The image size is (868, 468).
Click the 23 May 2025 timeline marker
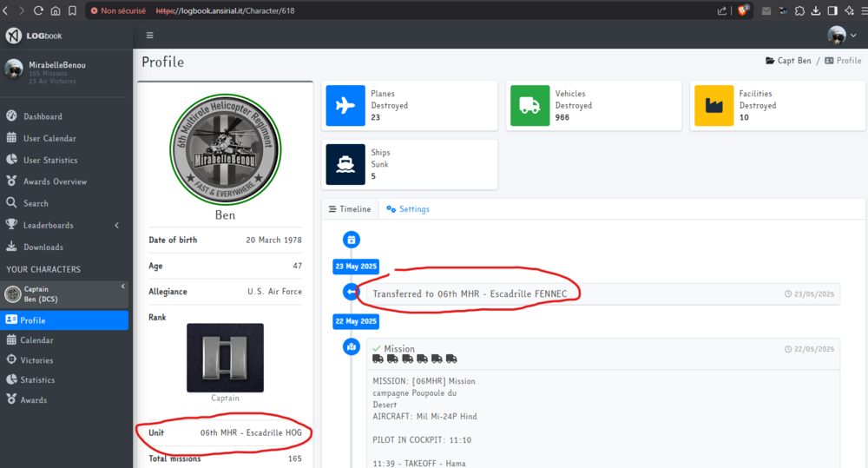356,267
